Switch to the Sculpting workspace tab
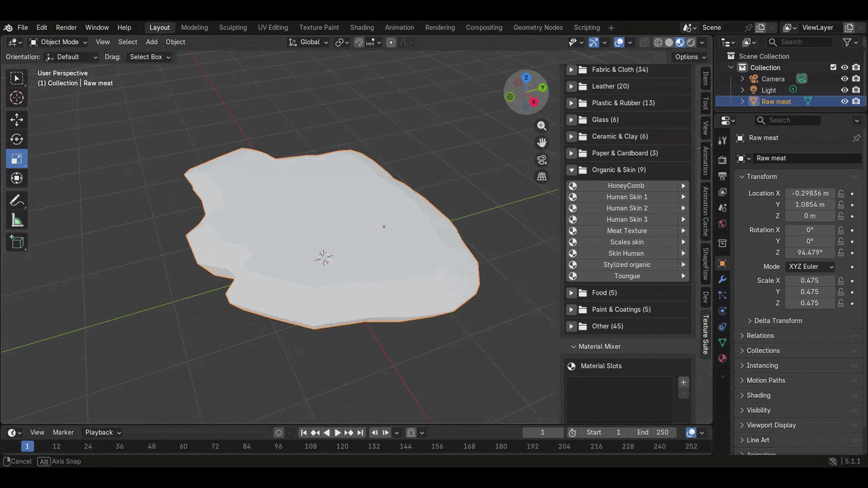The height and width of the screenshot is (488, 868). (x=233, y=28)
